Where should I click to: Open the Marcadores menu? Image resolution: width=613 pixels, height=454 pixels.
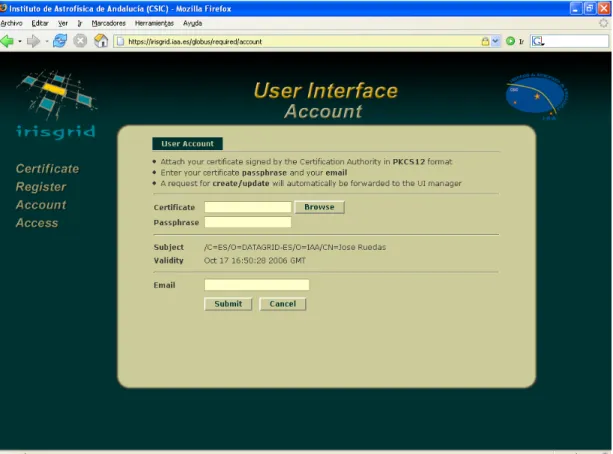(x=109, y=23)
